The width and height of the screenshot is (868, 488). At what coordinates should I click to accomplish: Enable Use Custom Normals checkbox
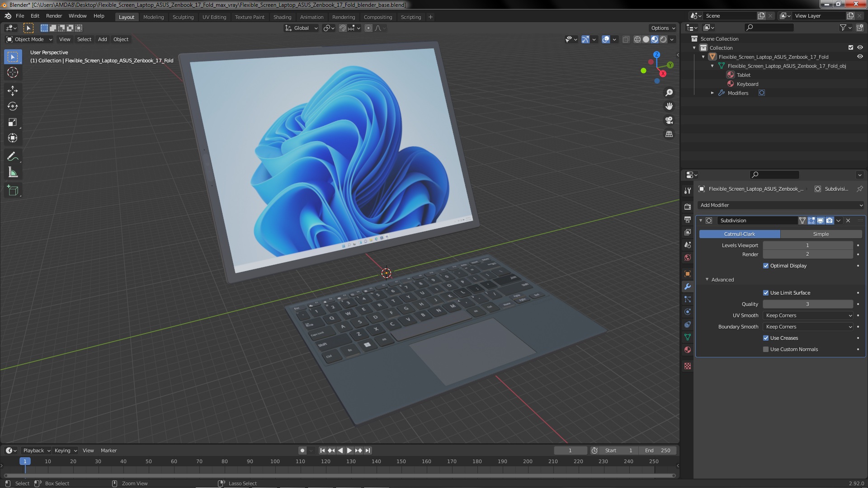click(x=766, y=349)
